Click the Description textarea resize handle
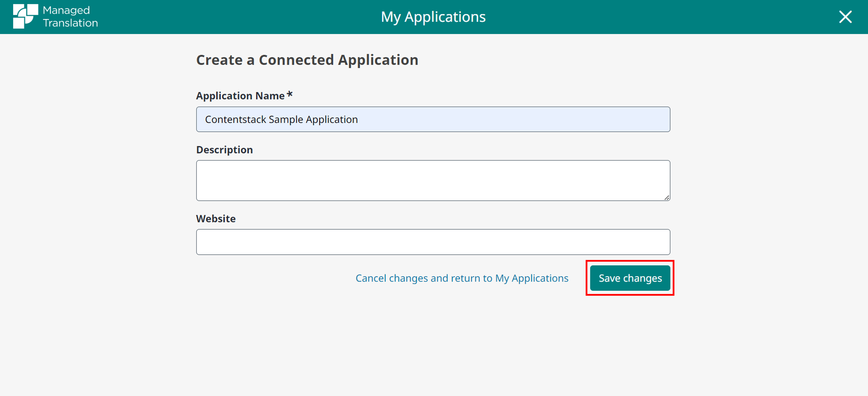Image resolution: width=868 pixels, height=396 pixels. point(667,198)
